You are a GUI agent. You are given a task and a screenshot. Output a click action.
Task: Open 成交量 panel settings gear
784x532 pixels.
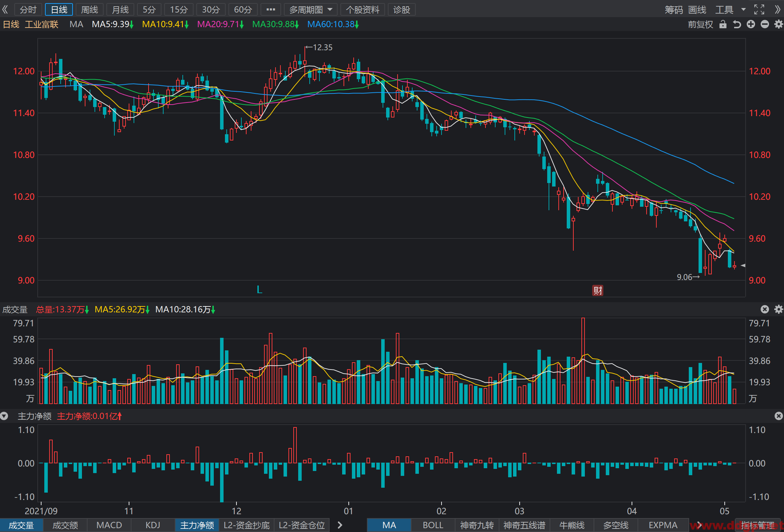[x=778, y=309]
